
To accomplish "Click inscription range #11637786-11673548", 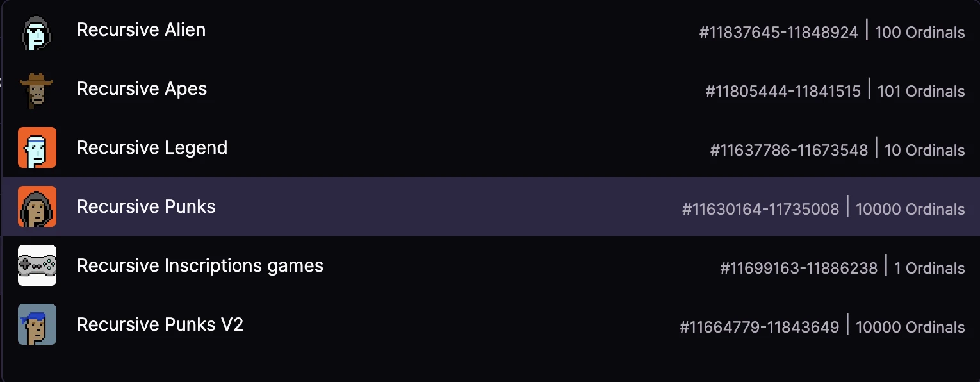I will 788,151.
